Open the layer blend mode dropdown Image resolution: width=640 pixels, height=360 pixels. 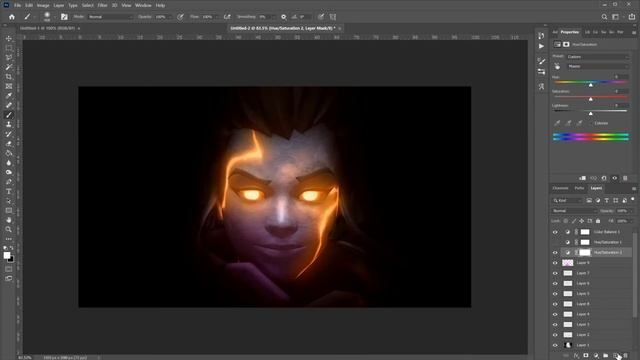pos(574,211)
